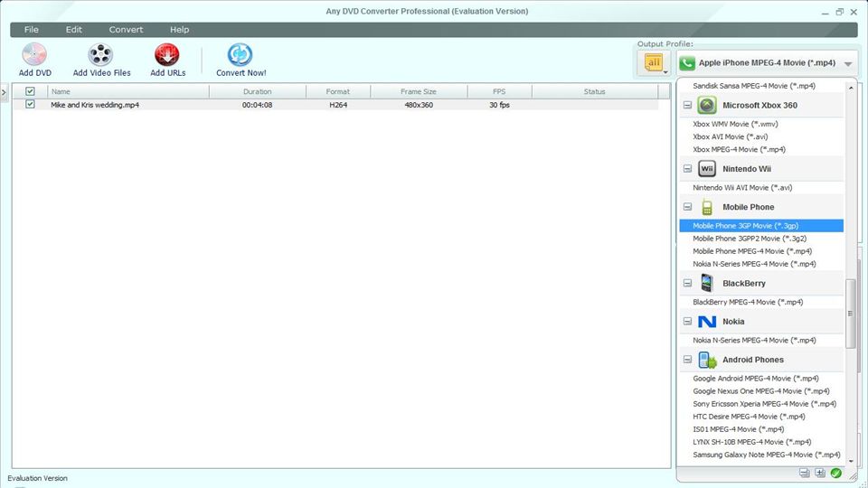This screenshot has height=488, width=868.
Task: Collapse the BlackBerry group
Action: coord(687,283)
